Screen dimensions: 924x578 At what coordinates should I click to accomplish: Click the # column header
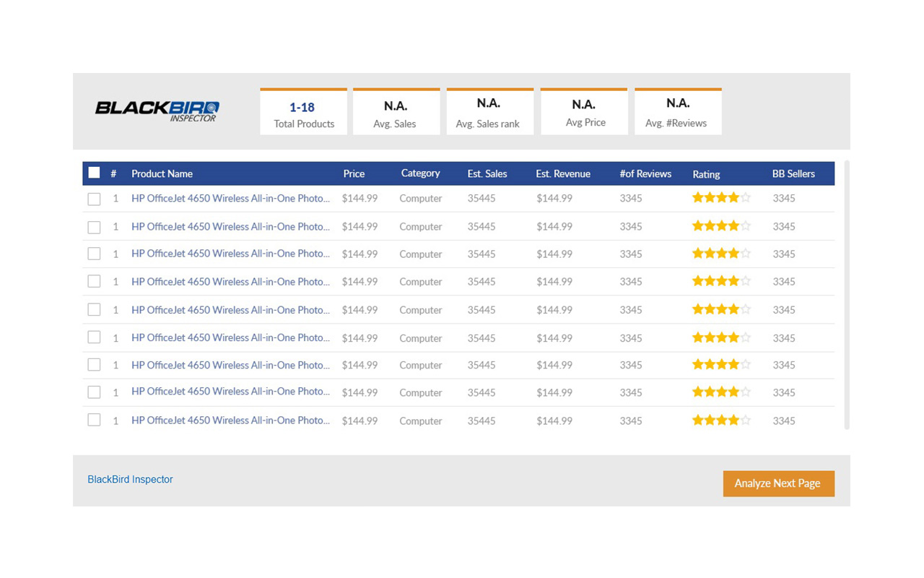[x=113, y=173]
